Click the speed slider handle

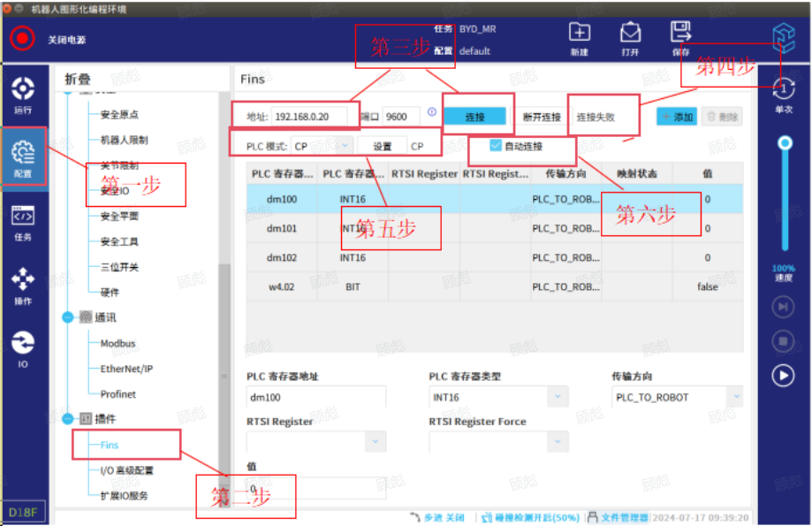pos(783,143)
